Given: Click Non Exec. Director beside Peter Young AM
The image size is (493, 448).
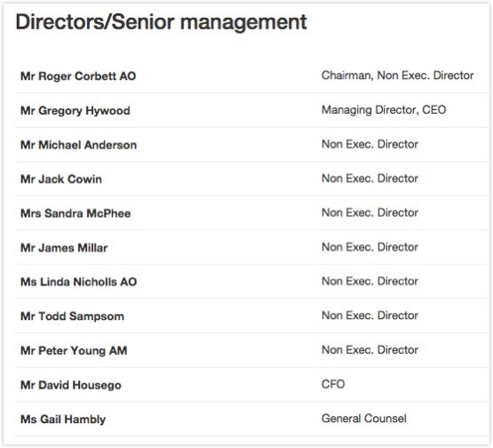Looking at the screenshot, I should coord(370,350).
